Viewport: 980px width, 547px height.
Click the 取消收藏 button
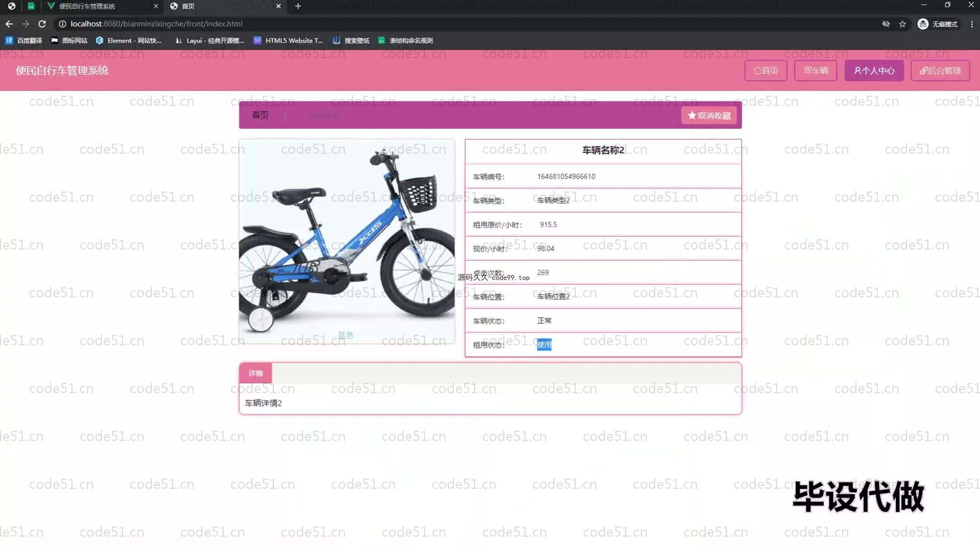709,115
